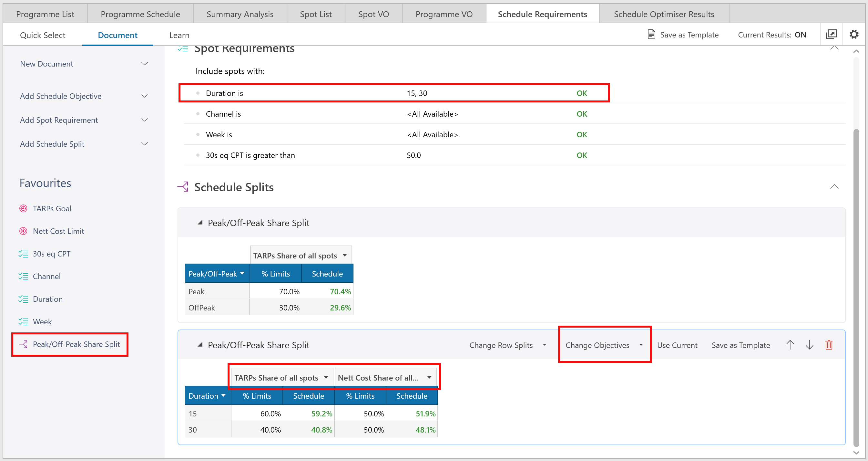Click the Save as Template document icon

(651, 34)
